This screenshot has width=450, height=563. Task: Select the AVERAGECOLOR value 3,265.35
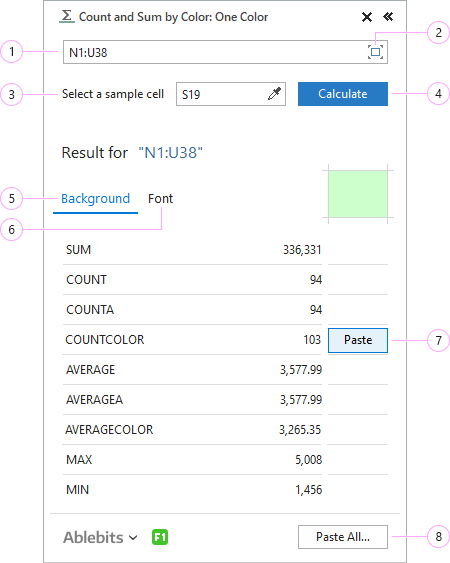300,429
